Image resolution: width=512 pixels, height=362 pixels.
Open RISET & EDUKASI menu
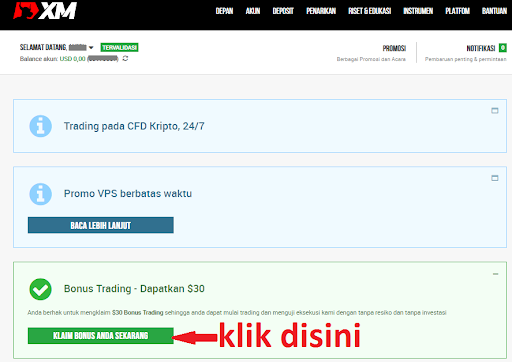pos(369,11)
